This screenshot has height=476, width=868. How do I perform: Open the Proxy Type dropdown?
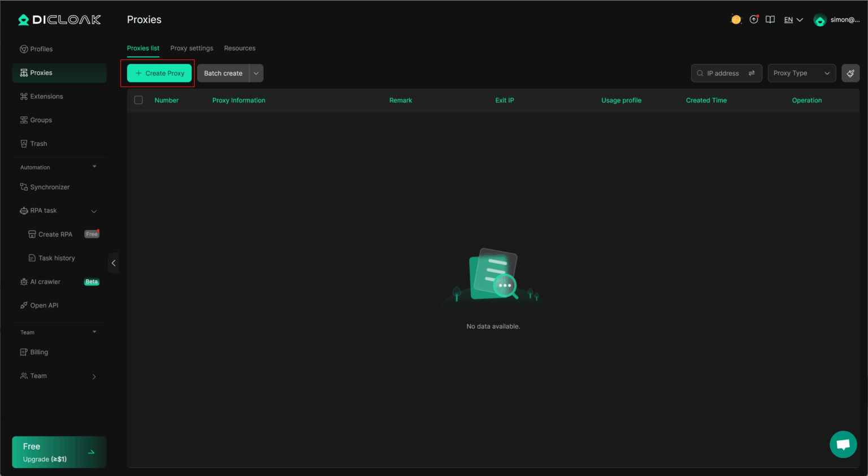coord(801,73)
